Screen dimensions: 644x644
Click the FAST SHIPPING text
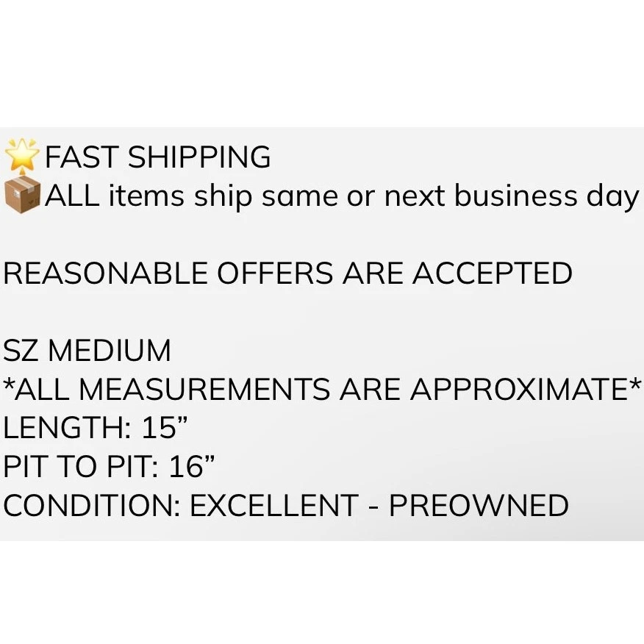point(157,157)
